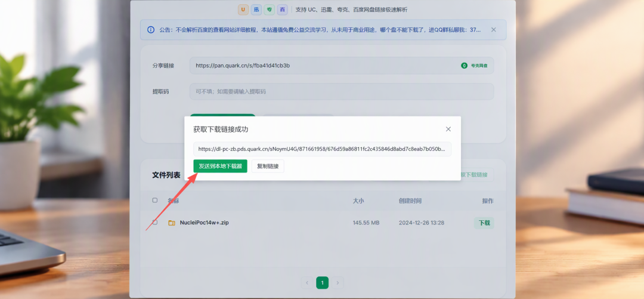Viewport: 644px width, 299px height.
Task: Click file name NucleiPoc14w+.zip
Action: tap(204, 223)
